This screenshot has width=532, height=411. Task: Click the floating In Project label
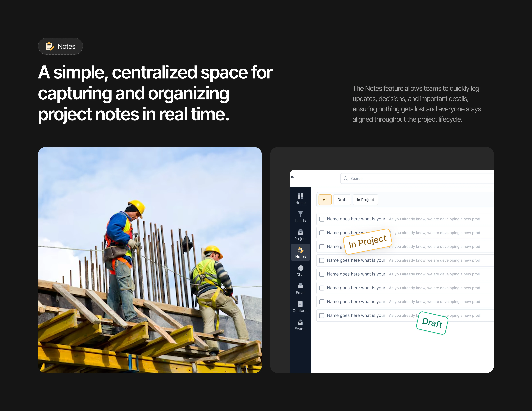(367, 242)
